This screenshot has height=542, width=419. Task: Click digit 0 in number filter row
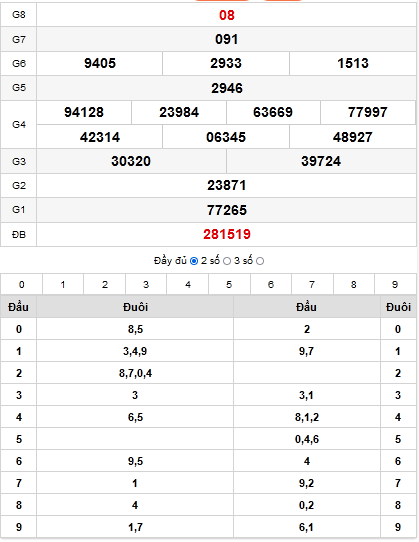click(x=21, y=284)
